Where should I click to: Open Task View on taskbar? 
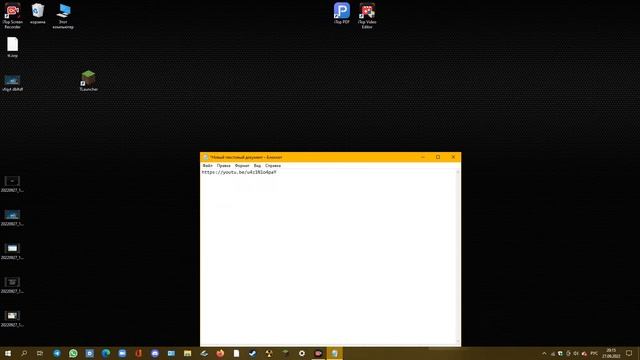40,353
